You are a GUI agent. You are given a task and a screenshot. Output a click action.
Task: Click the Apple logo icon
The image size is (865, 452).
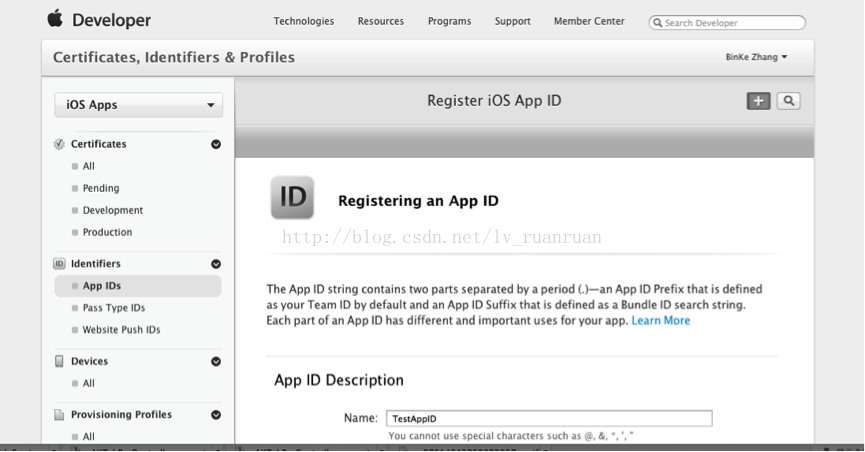(x=55, y=19)
